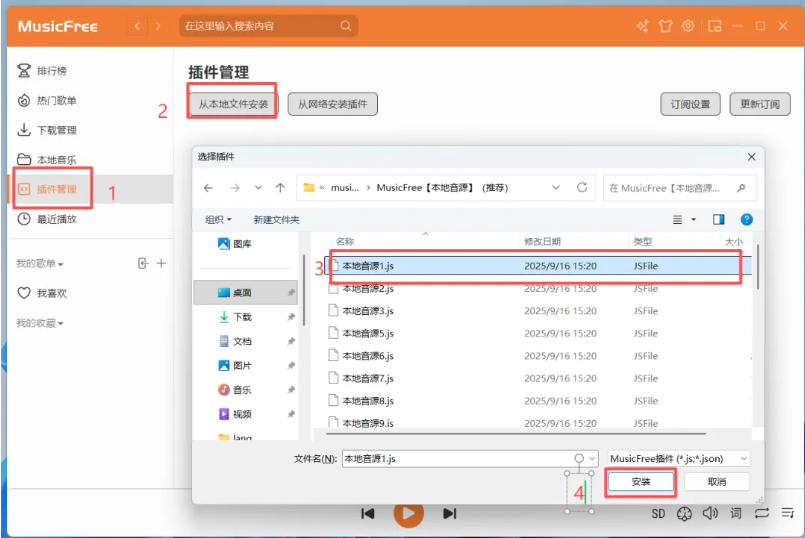The height and width of the screenshot is (538, 805).
Task: Select file 本地音源6.js
Action: [x=538, y=356]
